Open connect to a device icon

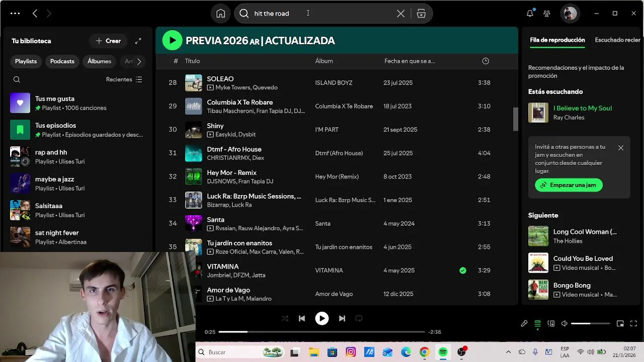[x=551, y=324]
